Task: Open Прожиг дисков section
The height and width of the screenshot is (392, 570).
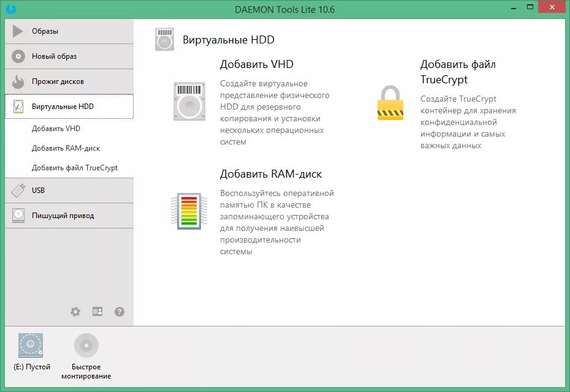Action: 69,81
